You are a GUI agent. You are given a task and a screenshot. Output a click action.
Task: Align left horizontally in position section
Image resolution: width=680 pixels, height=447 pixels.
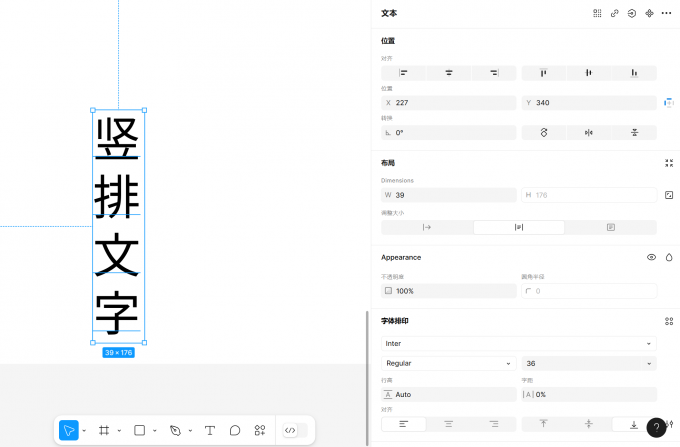pos(404,73)
